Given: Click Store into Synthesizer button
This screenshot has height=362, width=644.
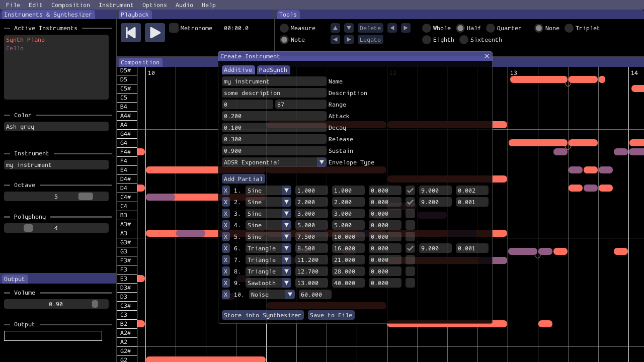Looking at the screenshot, I should pyautogui.click(x=263, y=315).
